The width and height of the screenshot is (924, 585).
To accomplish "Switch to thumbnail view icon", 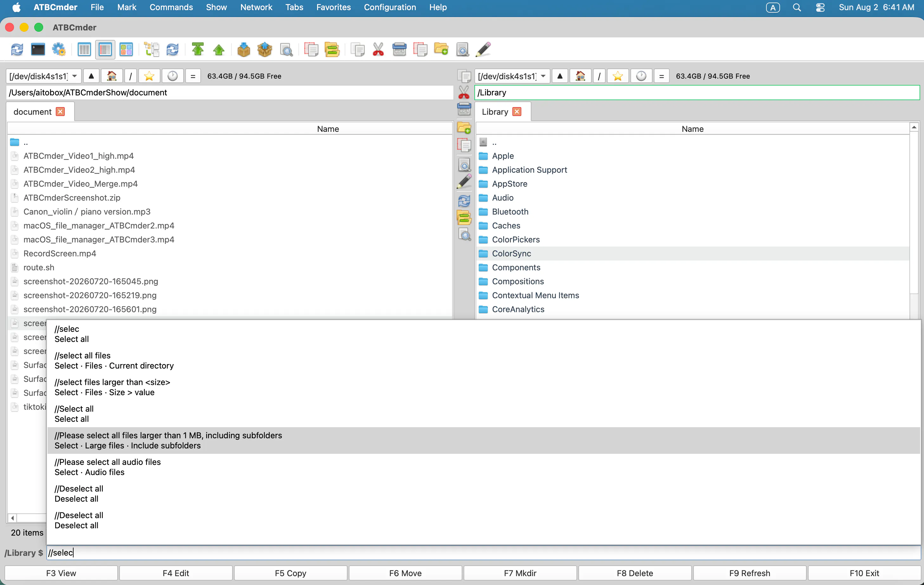I will tap(126, 50).
